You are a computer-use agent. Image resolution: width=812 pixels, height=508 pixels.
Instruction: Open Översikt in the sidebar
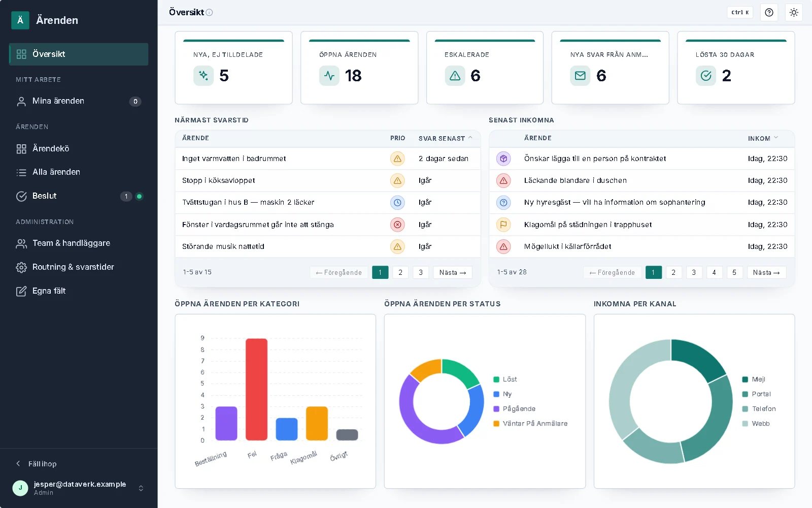pos(79,54)
